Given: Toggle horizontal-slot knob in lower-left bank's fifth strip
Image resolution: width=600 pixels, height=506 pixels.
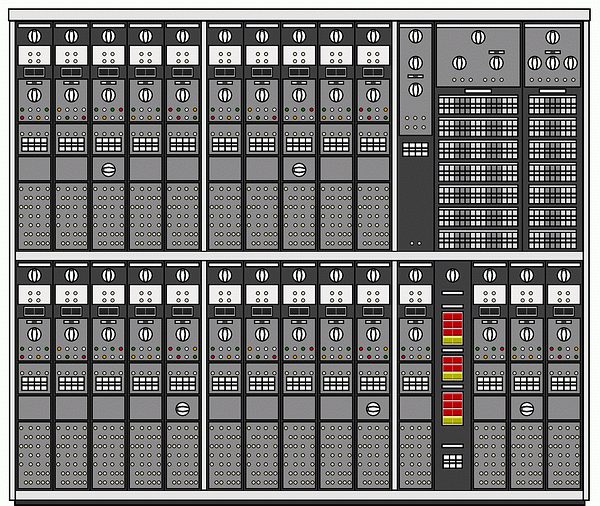Looking at the screenshot, I should (x=182, y=408).
